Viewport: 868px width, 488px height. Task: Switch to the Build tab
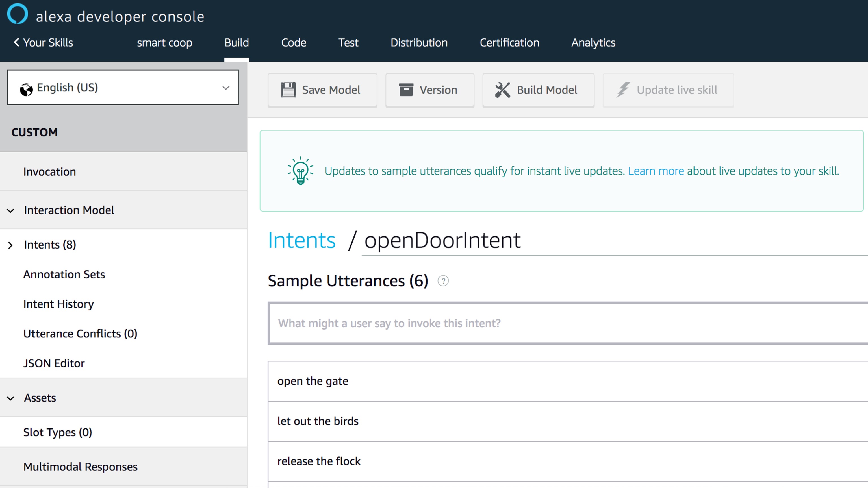(236, 43)
